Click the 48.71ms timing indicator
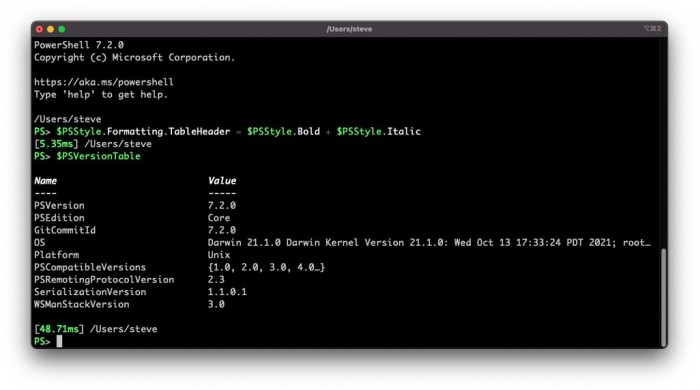The image size is (700, 390). 59,329
